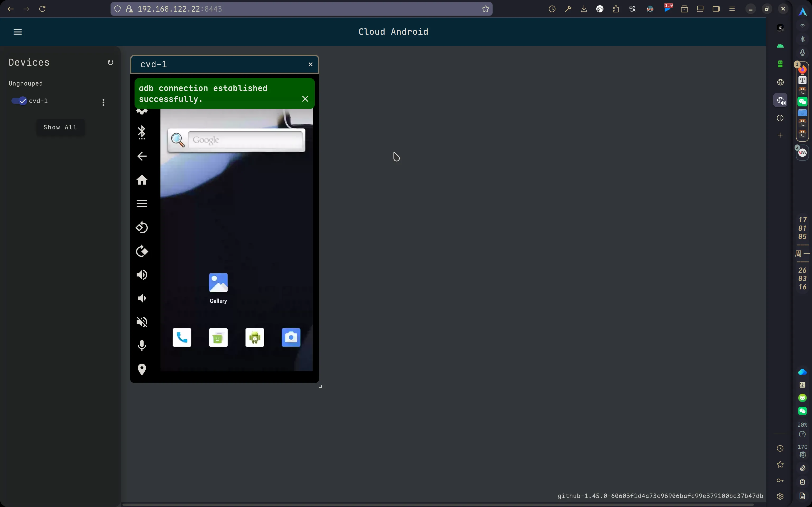
Task: Click the Google search field on Android
Action: click(245, 140)
